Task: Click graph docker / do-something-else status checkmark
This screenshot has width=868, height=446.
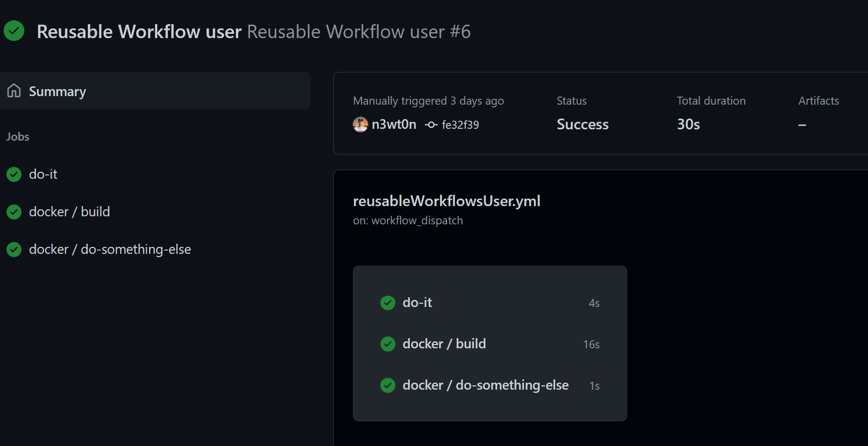Action: (x=388, y=385)
